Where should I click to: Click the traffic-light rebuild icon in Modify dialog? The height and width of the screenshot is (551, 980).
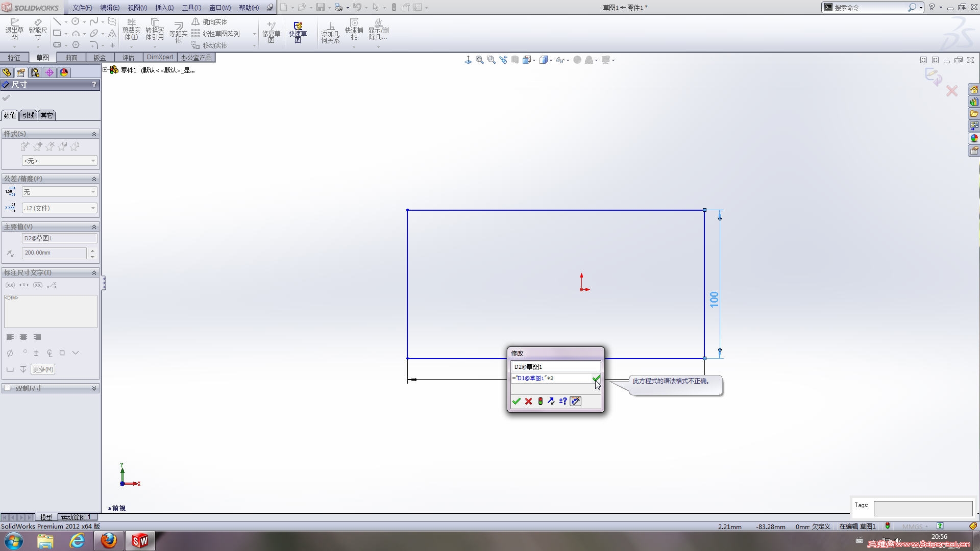pos(540,402)
